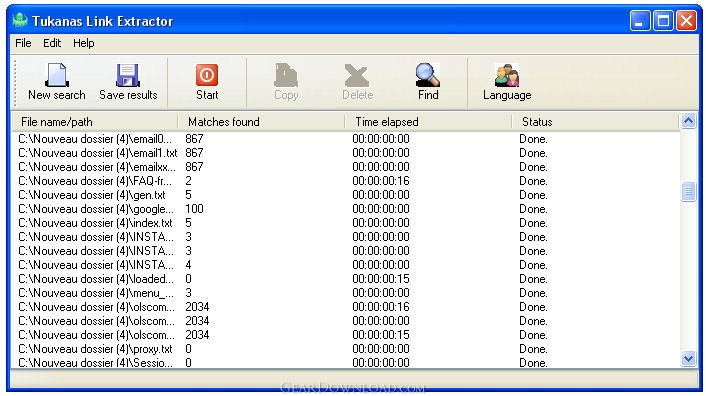
Task: Click the INSTA... row with 4 matches
Action: (346, 265)
